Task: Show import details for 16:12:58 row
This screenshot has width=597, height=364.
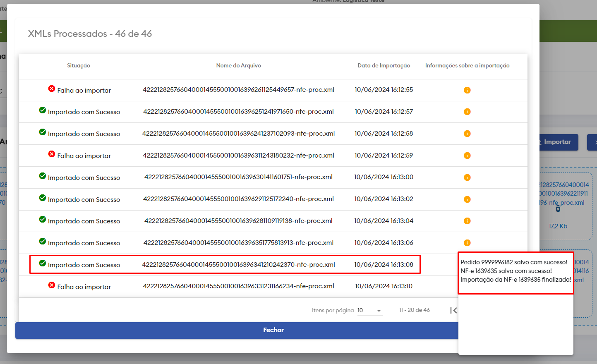Action: [x=467, y=134]
